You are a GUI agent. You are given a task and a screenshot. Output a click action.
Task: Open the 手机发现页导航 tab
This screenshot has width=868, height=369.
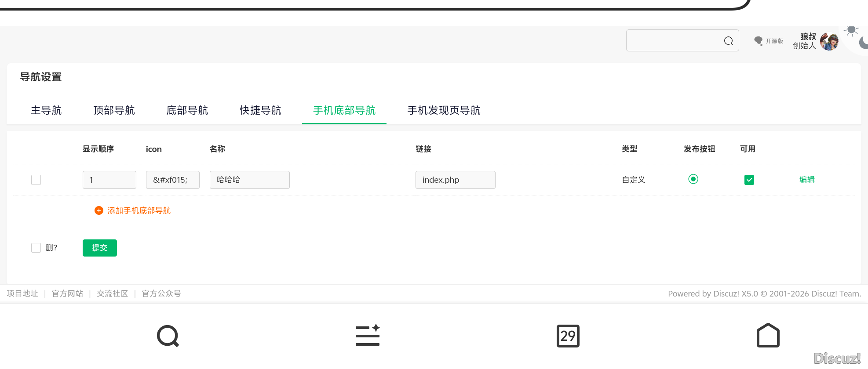click(444, 110)
